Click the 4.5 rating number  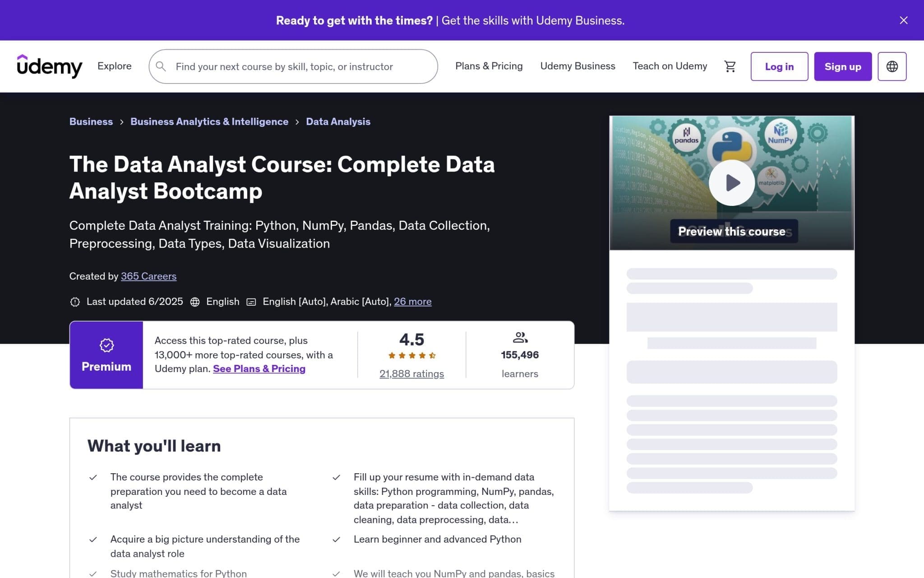[x=411, y=340]
